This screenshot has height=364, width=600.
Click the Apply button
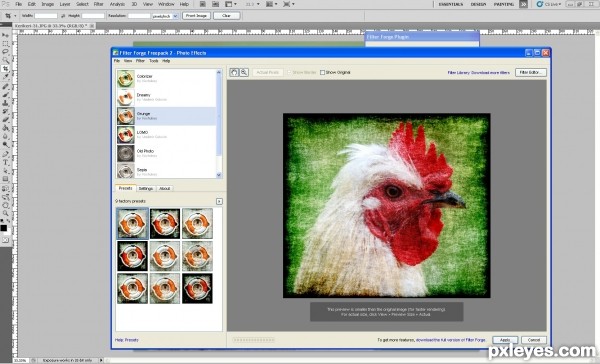tap(505, 340)
